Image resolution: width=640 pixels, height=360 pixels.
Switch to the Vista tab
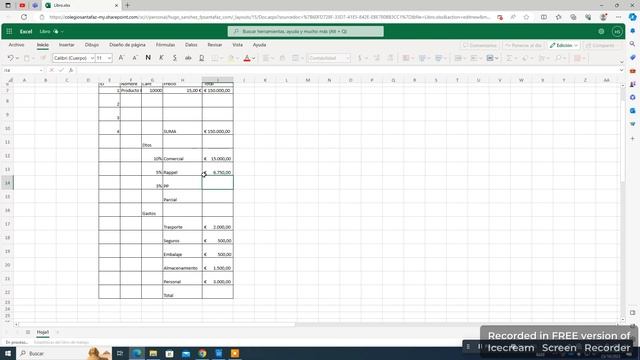(238, 45)
